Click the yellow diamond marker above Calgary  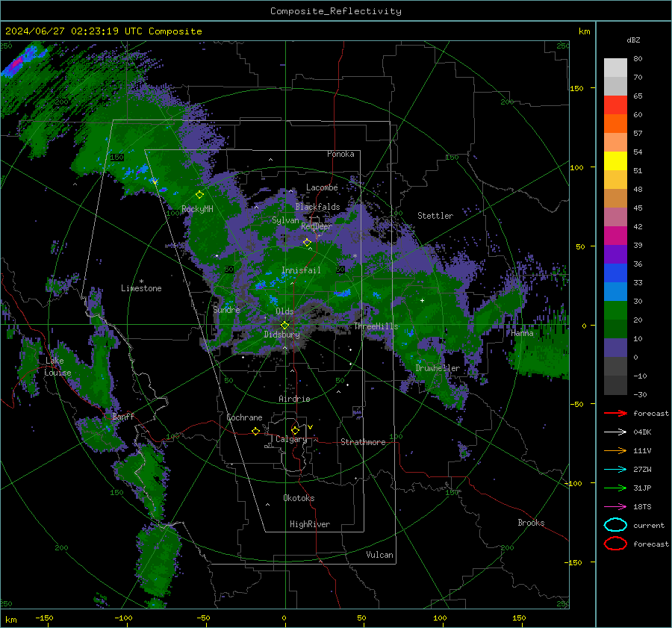295,430
